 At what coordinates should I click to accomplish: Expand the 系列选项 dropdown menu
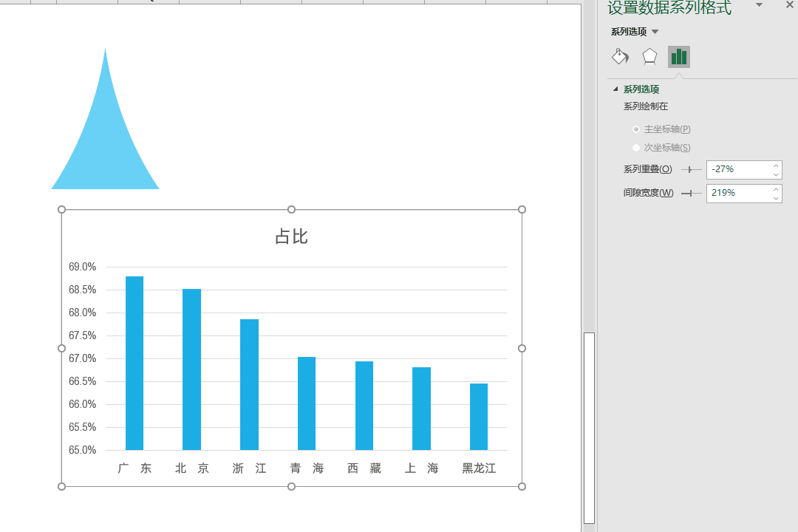(655, 32)
